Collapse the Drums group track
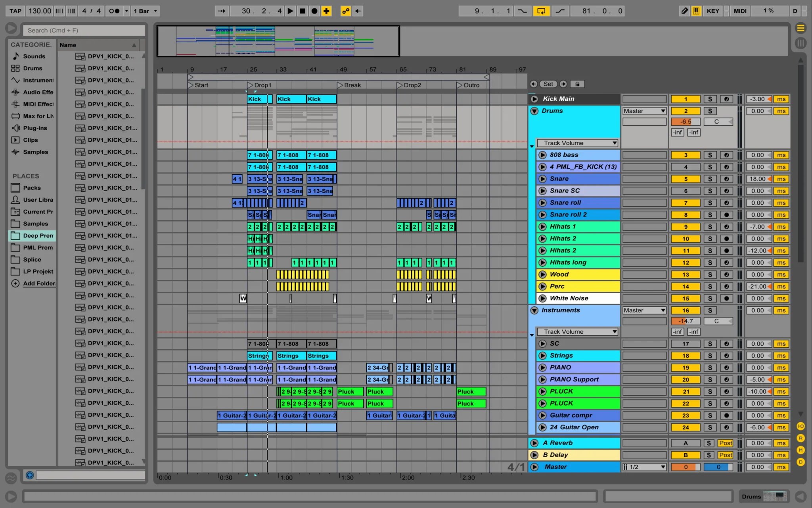Screen dimensions: 812x508 click(x=534, y=111)
